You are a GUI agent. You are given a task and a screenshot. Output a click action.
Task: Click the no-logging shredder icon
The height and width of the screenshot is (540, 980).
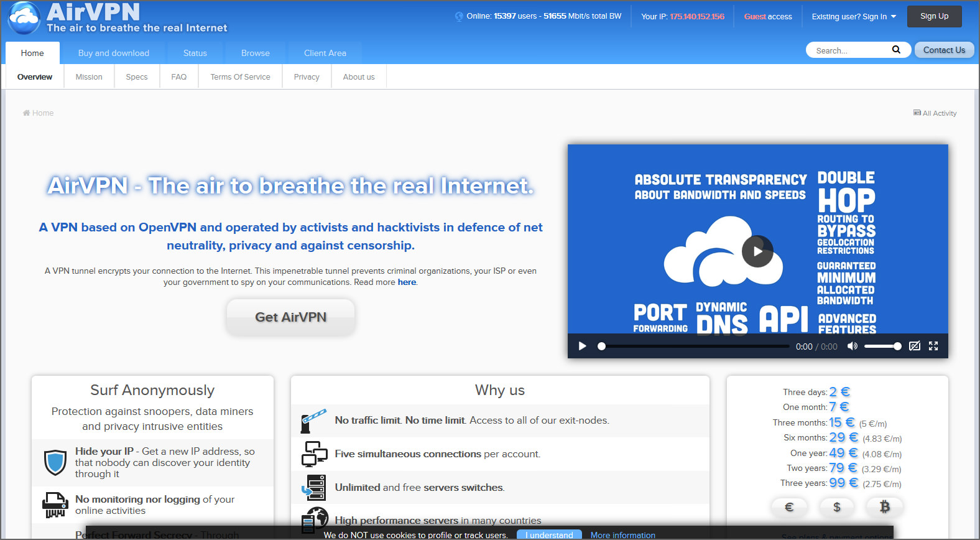coord(55,505)
